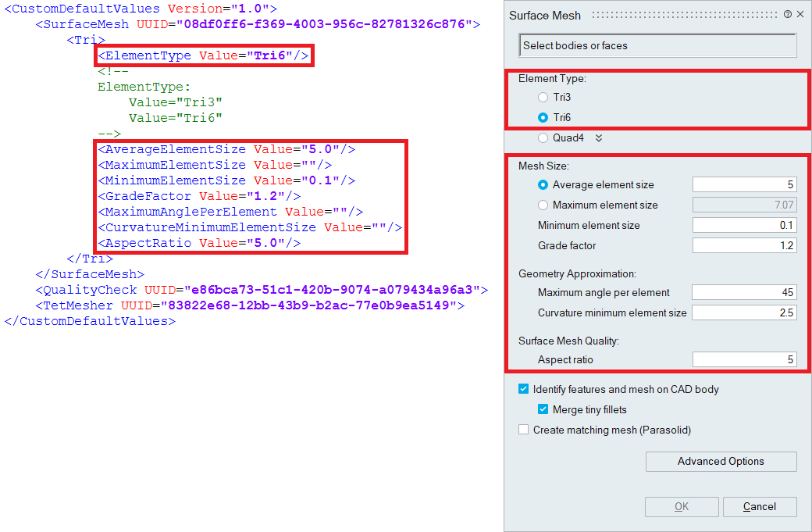Uncheck Merge tiny fillets
The height and width of the screenshot is (532, 812).
(543, 409)
